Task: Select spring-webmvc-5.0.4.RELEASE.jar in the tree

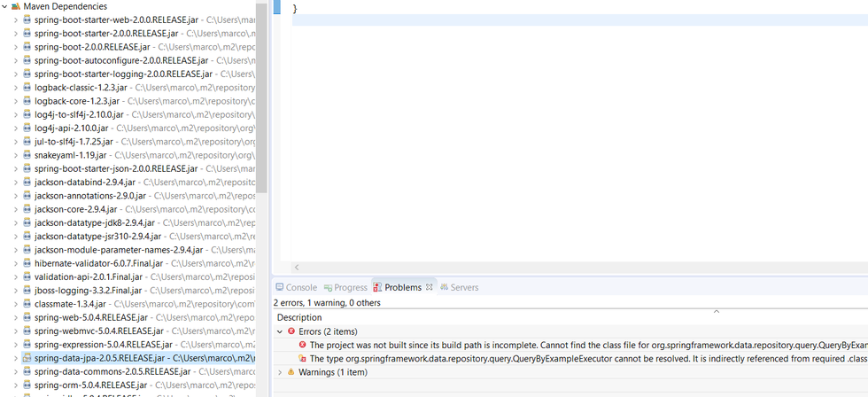Action: [98, 331]
